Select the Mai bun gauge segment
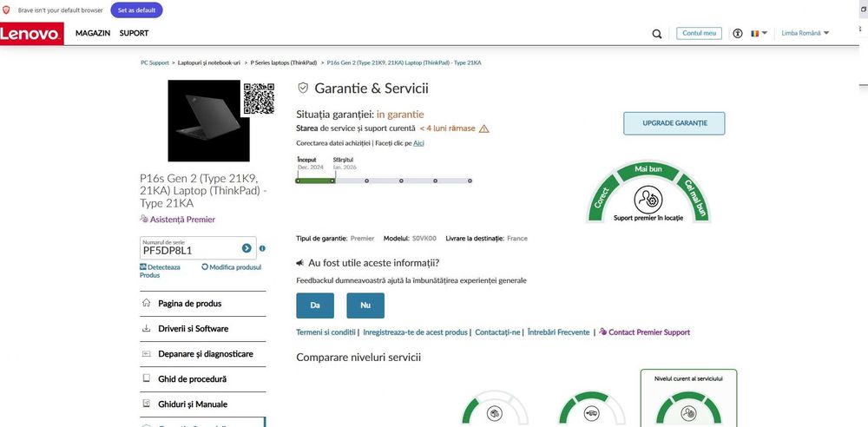Viewport: 868px width, 427px height. (648, 169)
